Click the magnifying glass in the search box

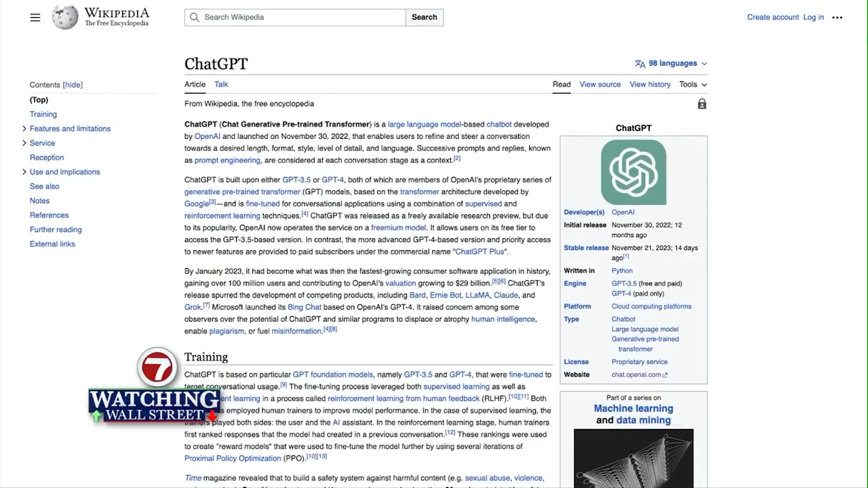[195, 17]
